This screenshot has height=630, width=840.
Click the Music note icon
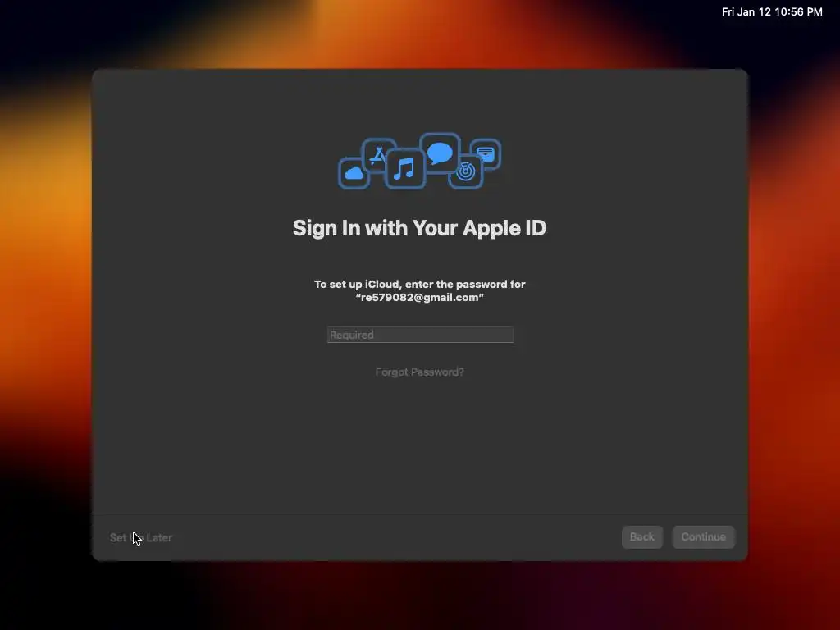tap(404, 169)
